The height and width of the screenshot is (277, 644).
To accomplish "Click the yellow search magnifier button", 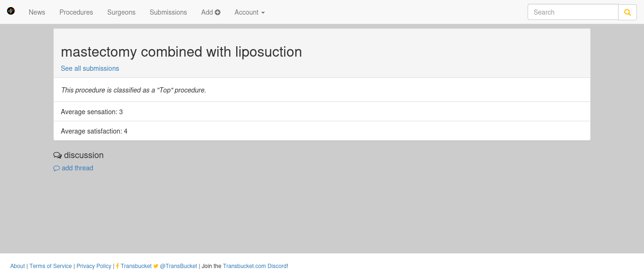I will [x=627, y=12].
